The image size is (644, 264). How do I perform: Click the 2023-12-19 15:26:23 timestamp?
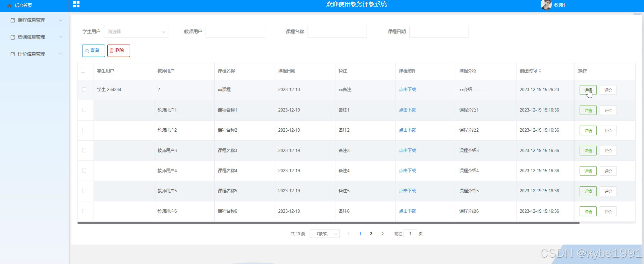pyautogui.click(x=539, y=89)
